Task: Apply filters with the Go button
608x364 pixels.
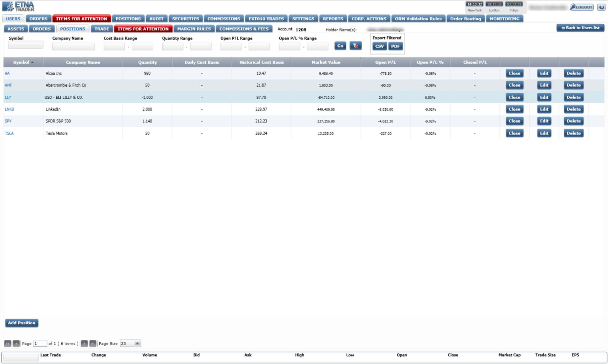Action: tap(340, 46)
